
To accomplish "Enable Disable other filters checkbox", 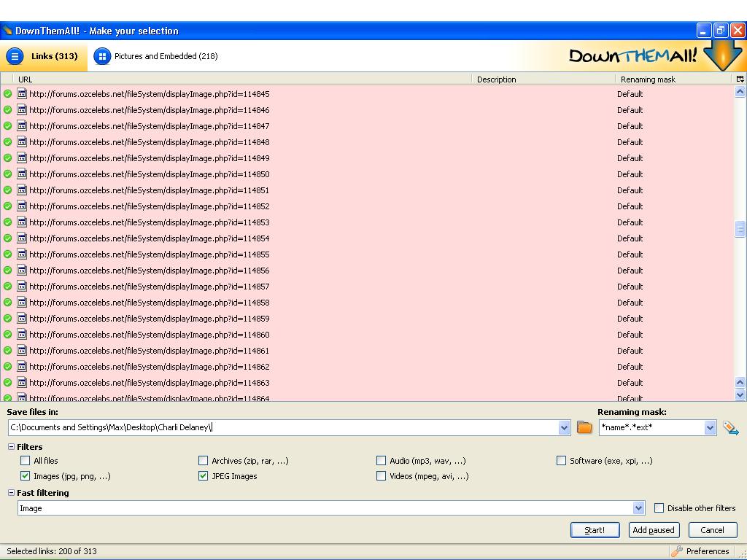I will tap(659, 508).
